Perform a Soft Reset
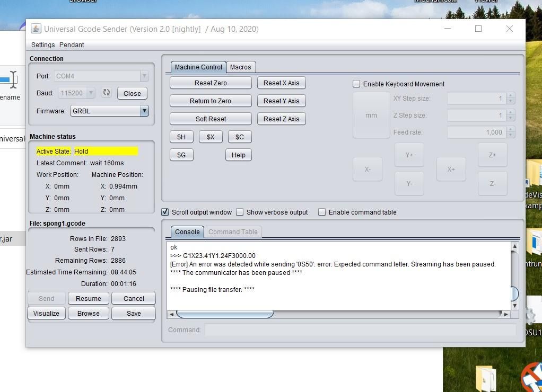The height and width of the screenshot is (392, 542). click(x=211, y=119)
